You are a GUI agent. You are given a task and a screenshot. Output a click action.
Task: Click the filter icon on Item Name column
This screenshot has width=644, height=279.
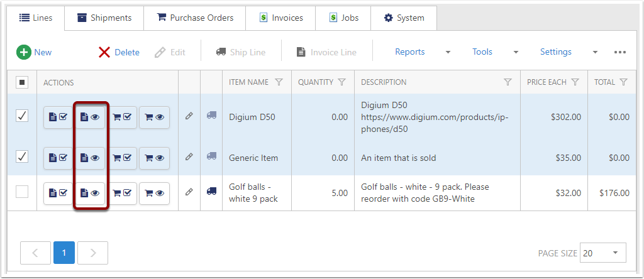pos(279,82)
